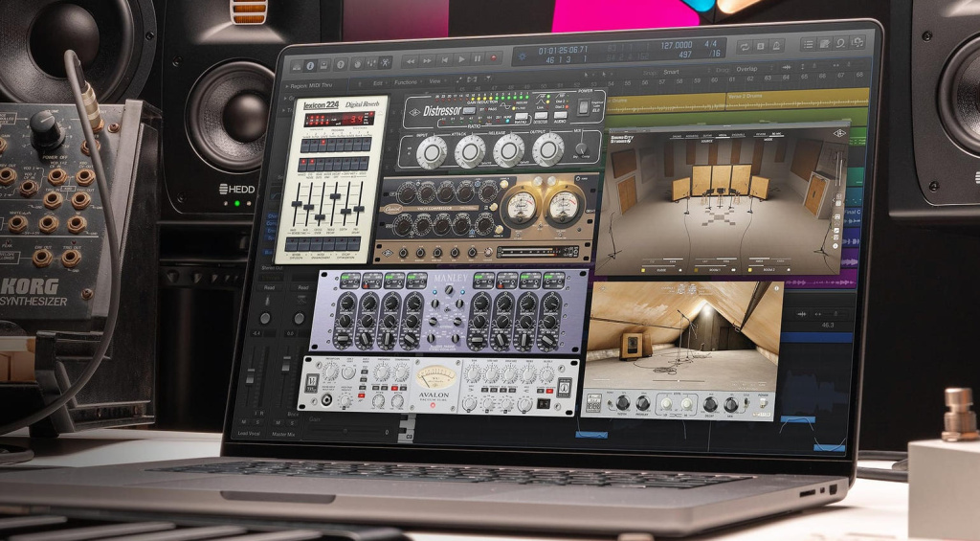Click the Bnce button on Master Mix

tap(293, 414)
